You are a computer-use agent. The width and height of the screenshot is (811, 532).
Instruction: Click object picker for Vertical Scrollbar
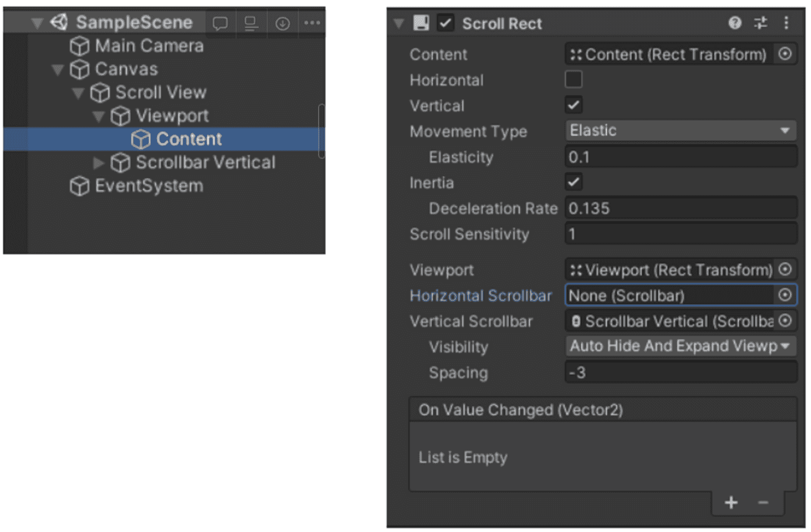[x=785, y=321]
